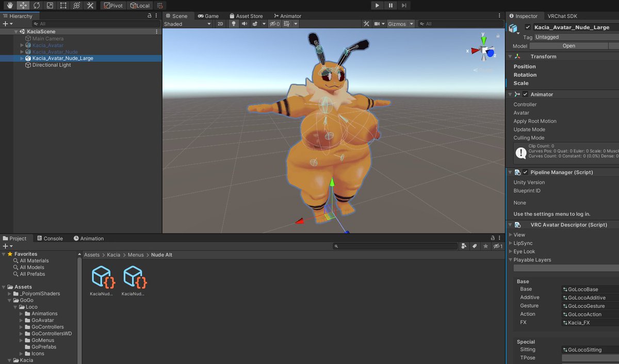Toggle scene audio speaker icon
The width and height of the screenshot is (619, 364).
click(x=244, y=24)
